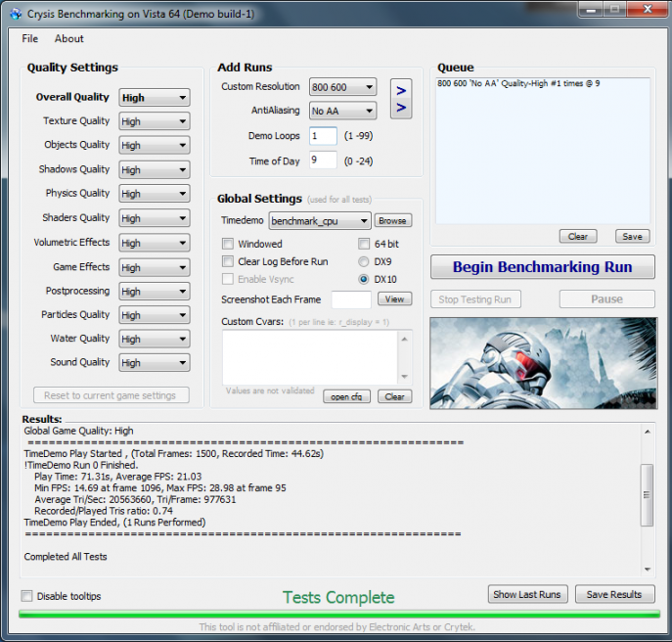Click the 'Min FPS: 14.69' results line
The image size is (672, 642).
(x=159, y=488)
